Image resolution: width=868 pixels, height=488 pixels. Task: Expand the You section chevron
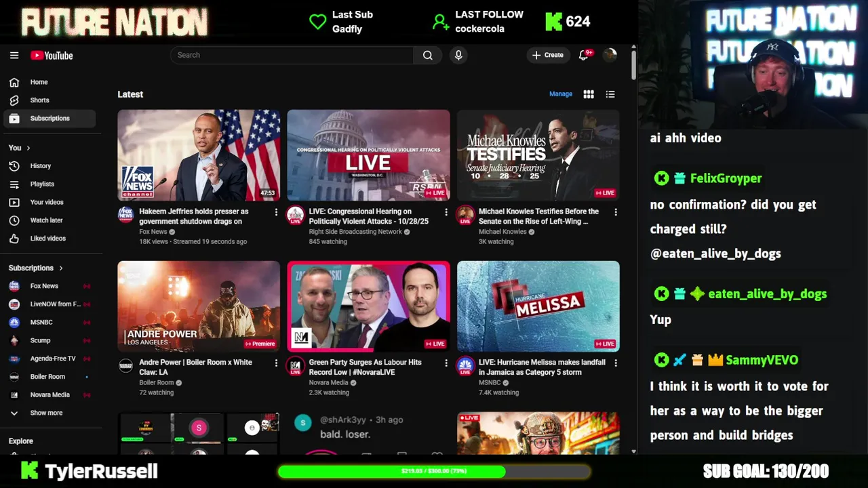click(28, 148)
